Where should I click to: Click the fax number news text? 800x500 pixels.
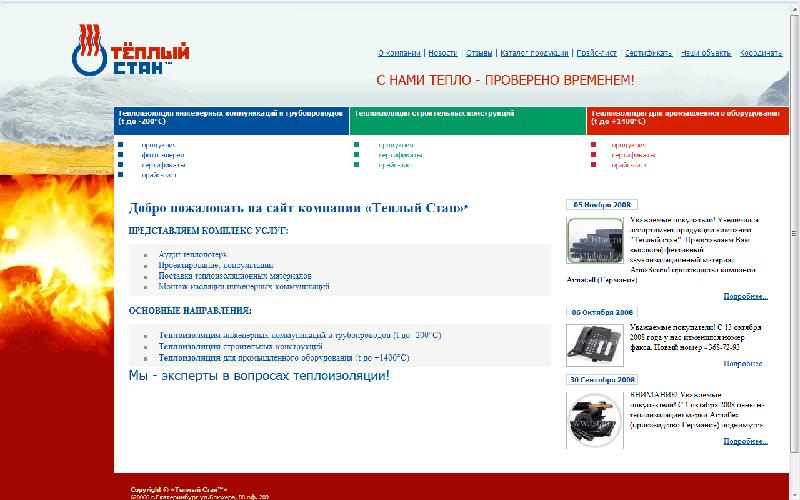pos(695,337)
